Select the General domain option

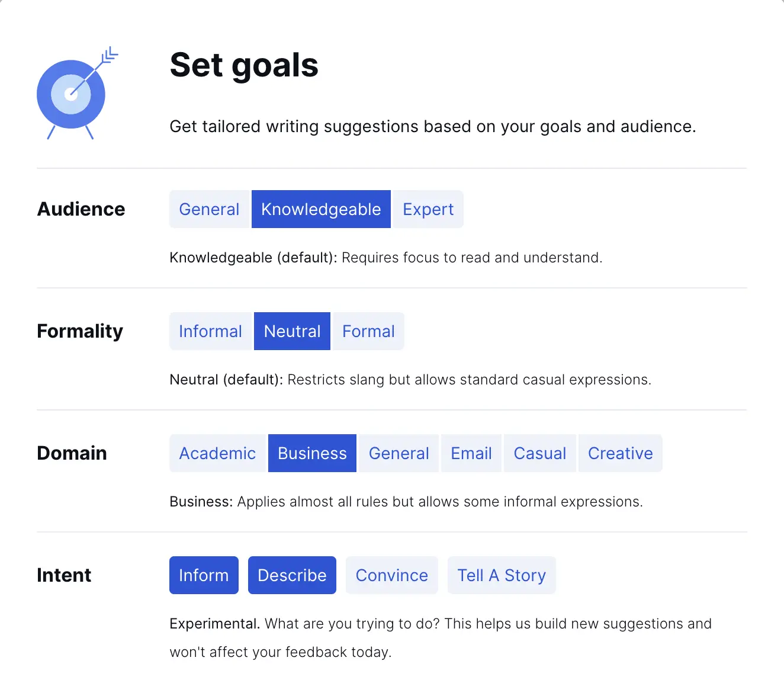click(x=399, y=453)
